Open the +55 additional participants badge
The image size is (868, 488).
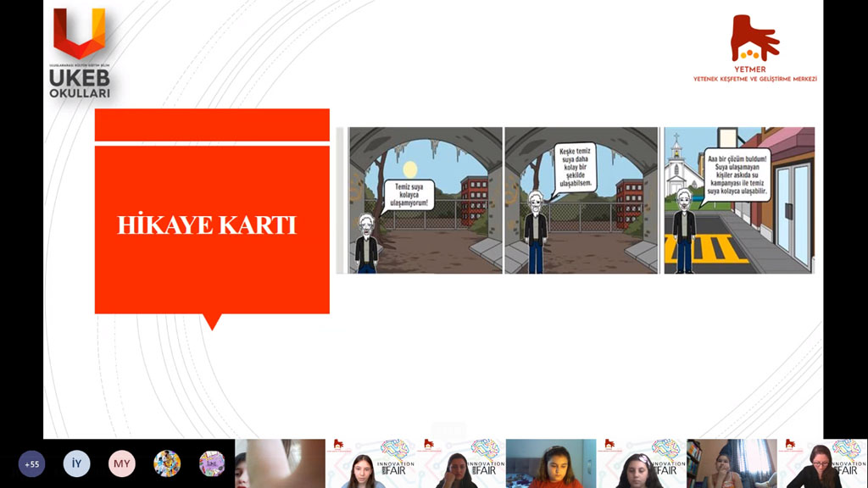(x=31, y=463)
